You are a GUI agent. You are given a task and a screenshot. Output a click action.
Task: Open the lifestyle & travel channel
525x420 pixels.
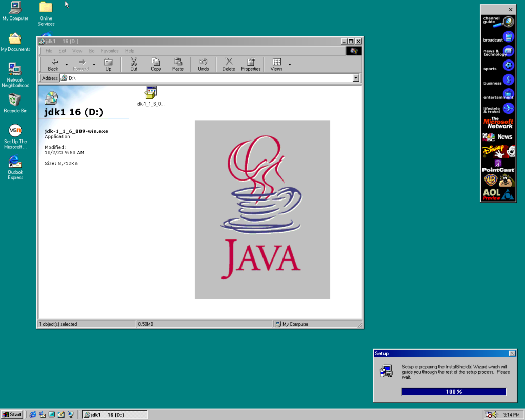coord(498,109)
